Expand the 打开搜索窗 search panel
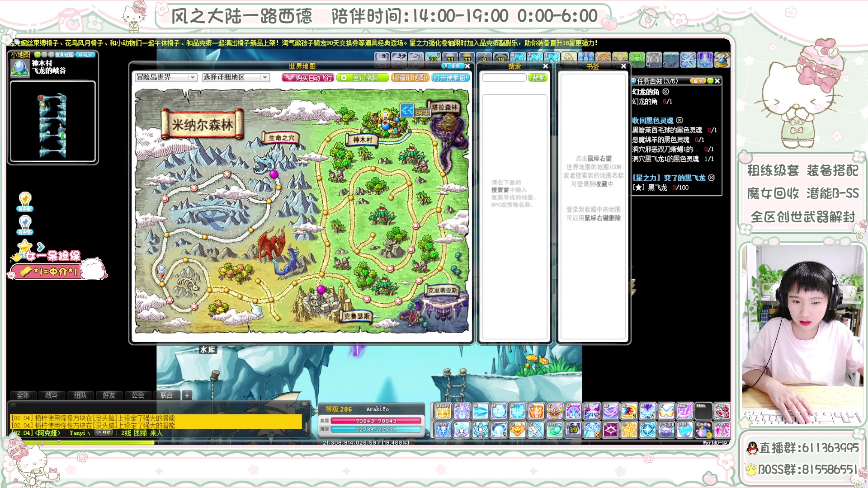 pyautogui.click(x=450, y=78)
